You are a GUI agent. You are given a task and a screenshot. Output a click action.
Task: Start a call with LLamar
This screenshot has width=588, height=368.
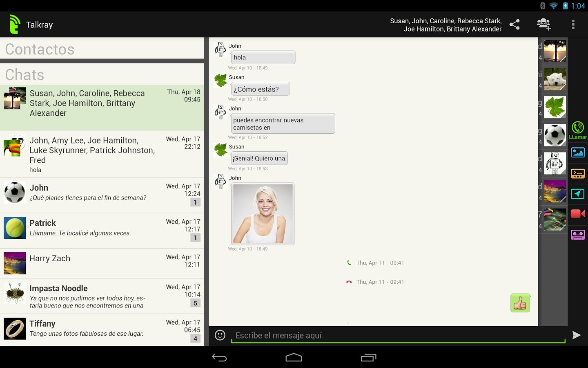point(578,130)
